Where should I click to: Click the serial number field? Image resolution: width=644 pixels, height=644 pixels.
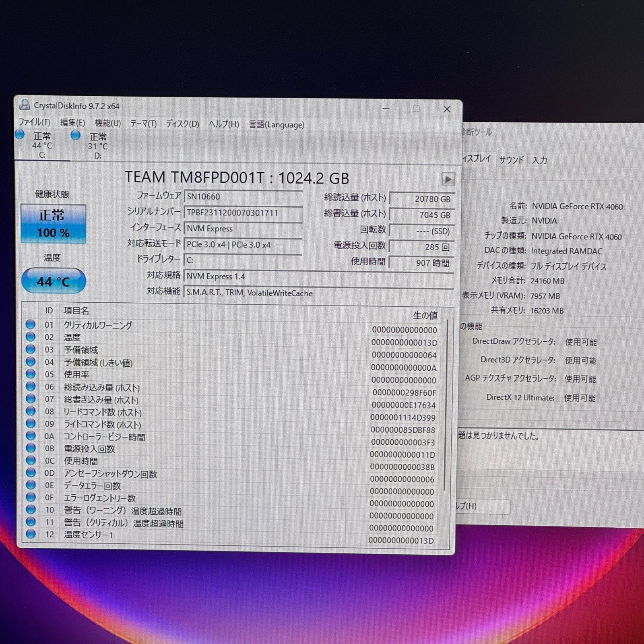tap(243, 213)
